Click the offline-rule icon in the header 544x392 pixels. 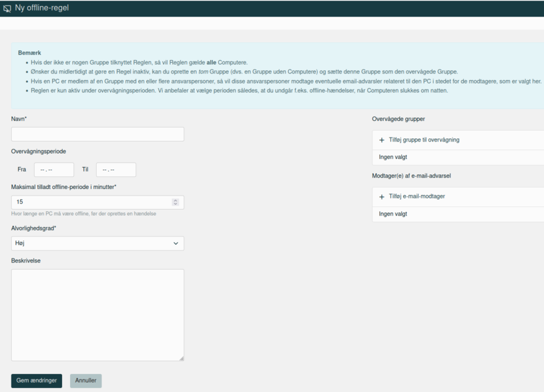(x=7, y=8)
